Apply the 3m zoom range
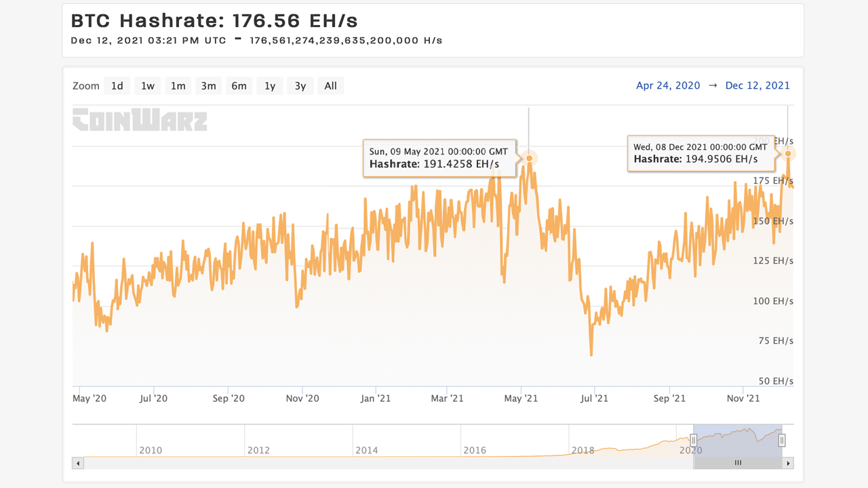Screen dimensions: 868x488 [208, 85]
